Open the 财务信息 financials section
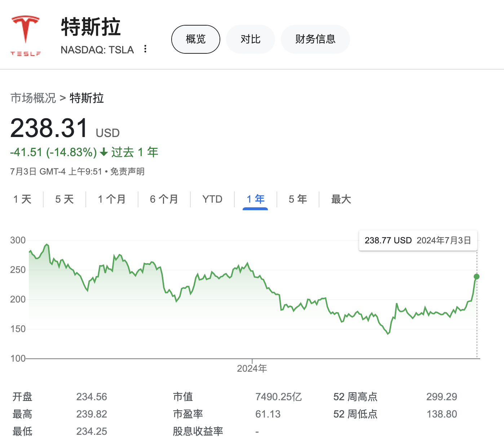Screen dimensions: 504x437 315,39
